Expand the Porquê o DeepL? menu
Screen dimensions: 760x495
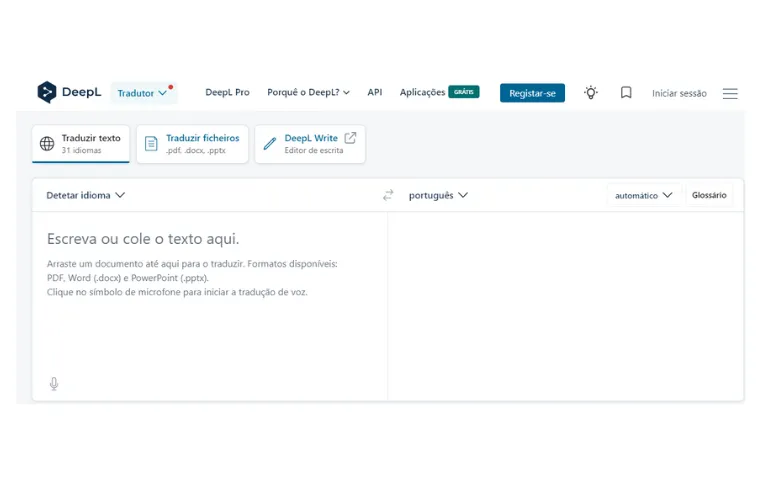(x=308, y=92)
